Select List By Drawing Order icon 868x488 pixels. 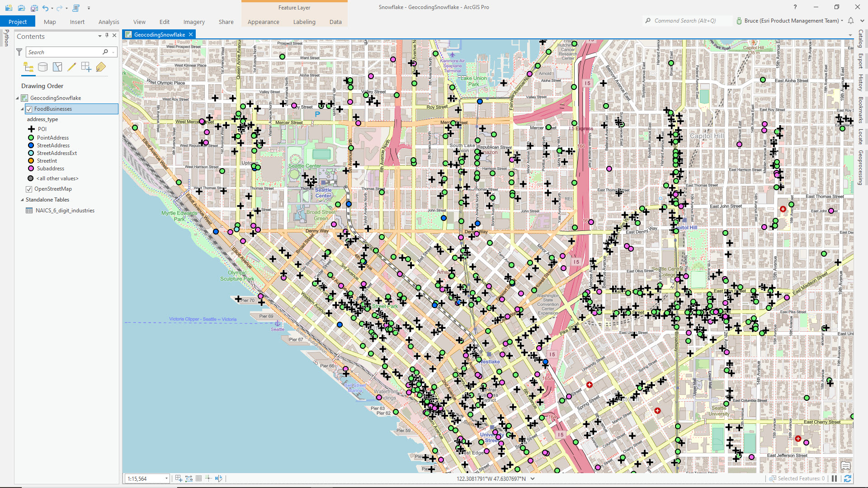[28, 67]
